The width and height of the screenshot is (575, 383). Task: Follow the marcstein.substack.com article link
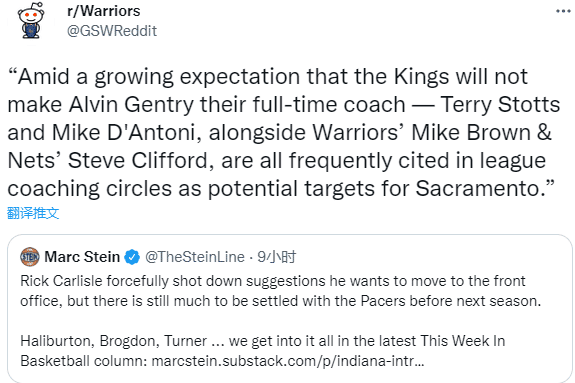point(288,361)
